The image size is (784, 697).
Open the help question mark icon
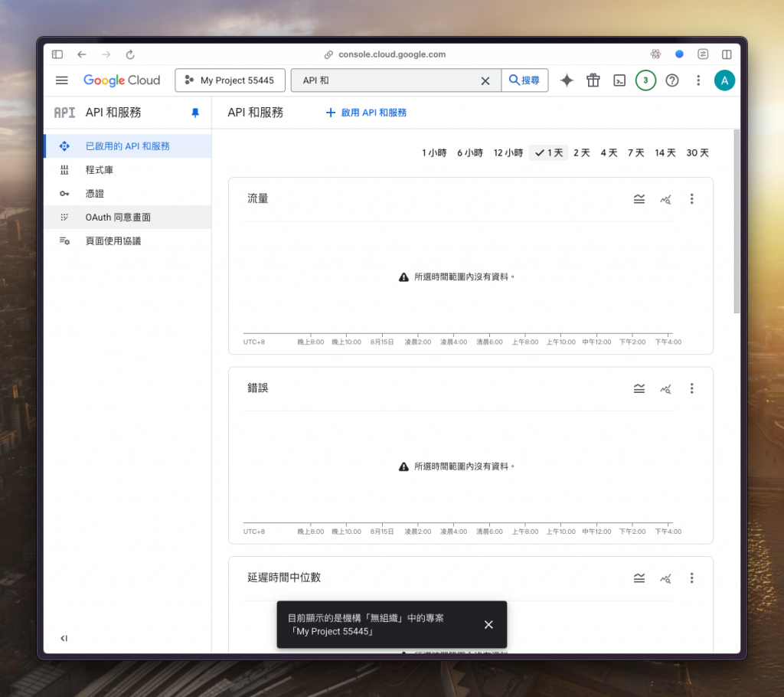tap(672, 80)
